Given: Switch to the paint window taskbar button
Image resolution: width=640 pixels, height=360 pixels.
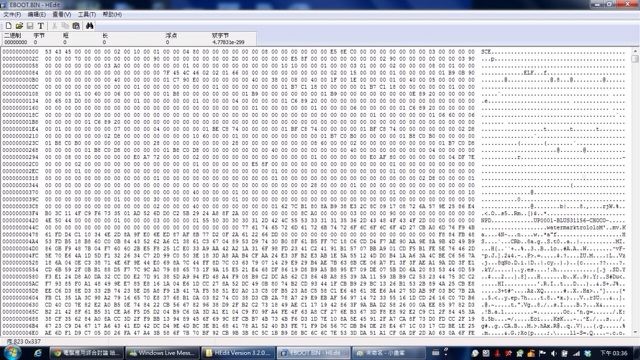Looking at the screenshot, I should click(388, 353).
